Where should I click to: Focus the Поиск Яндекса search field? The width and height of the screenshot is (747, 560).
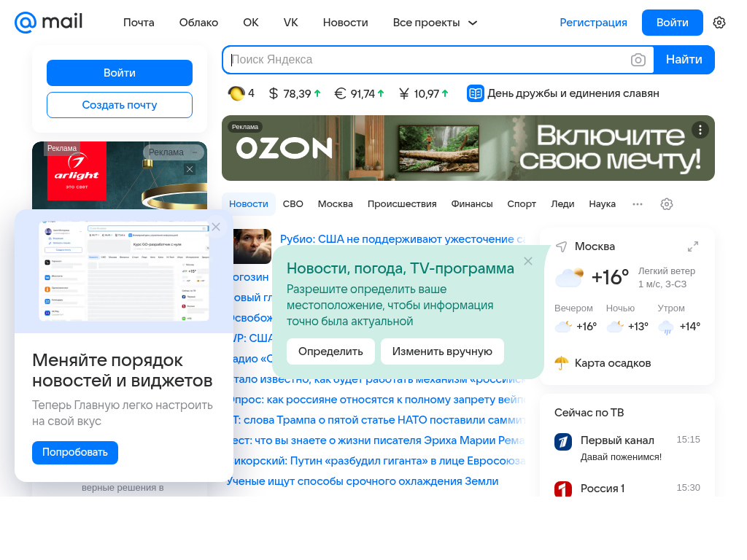(426, 60)
